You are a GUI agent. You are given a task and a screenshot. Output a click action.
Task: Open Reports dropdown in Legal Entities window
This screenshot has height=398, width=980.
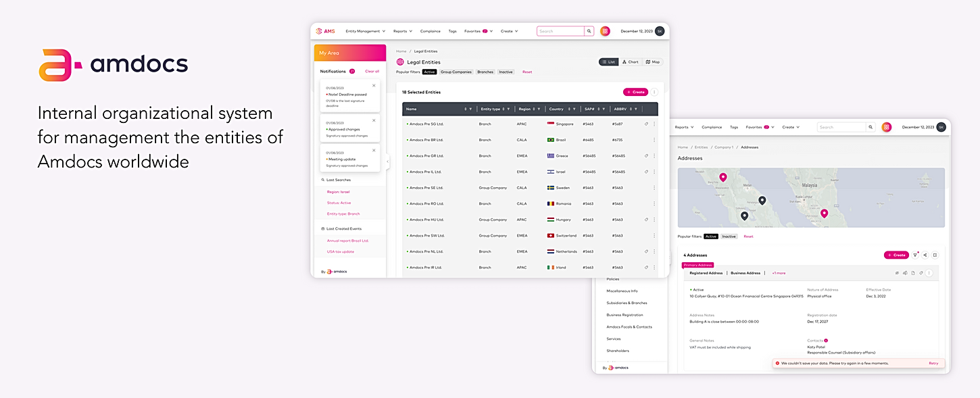pyautogui.click(x=403, y=31)
